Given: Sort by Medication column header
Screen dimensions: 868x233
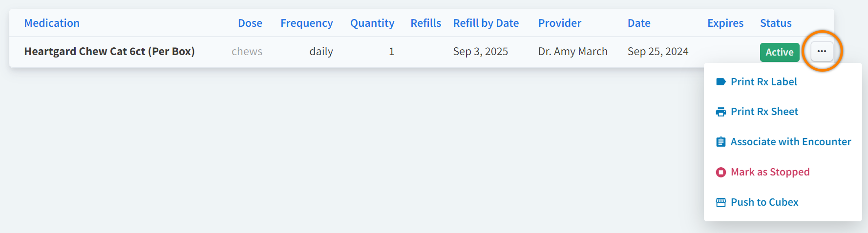Looking at the screenshot, I should 52,23.
